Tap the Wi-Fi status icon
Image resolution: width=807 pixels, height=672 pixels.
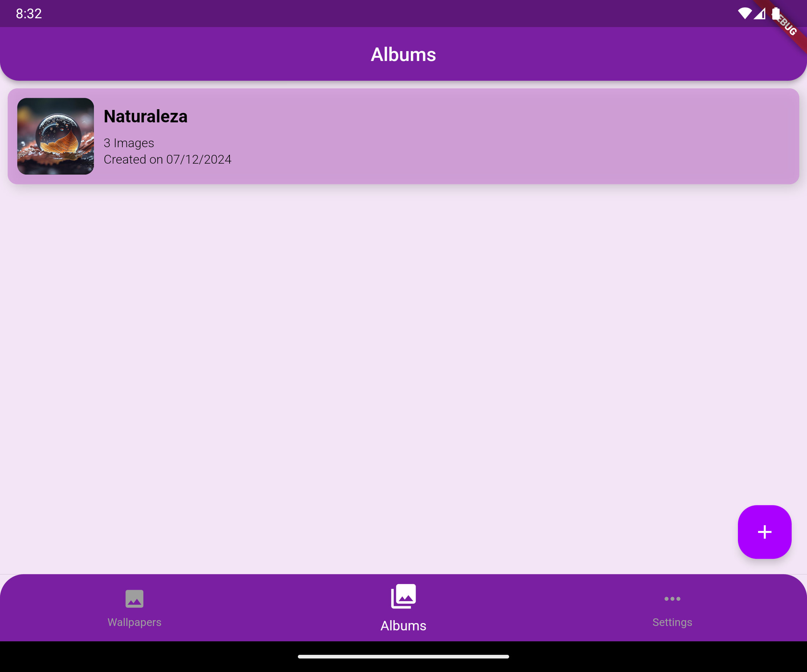pyautogui.click(x=745, y=14)
